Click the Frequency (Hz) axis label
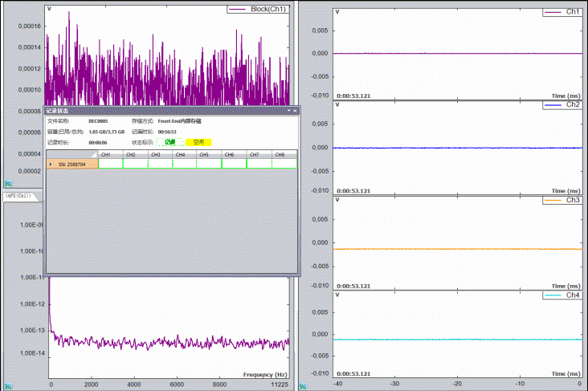This screenshot has height=391, width=588. point(264,374)
